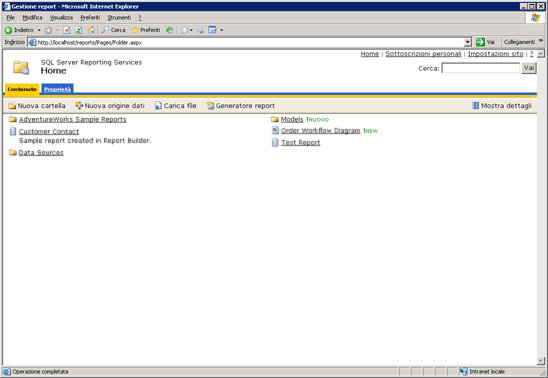Open Impostazioni sito link
The height and width of the screenshot is (378, 548).
496,54
